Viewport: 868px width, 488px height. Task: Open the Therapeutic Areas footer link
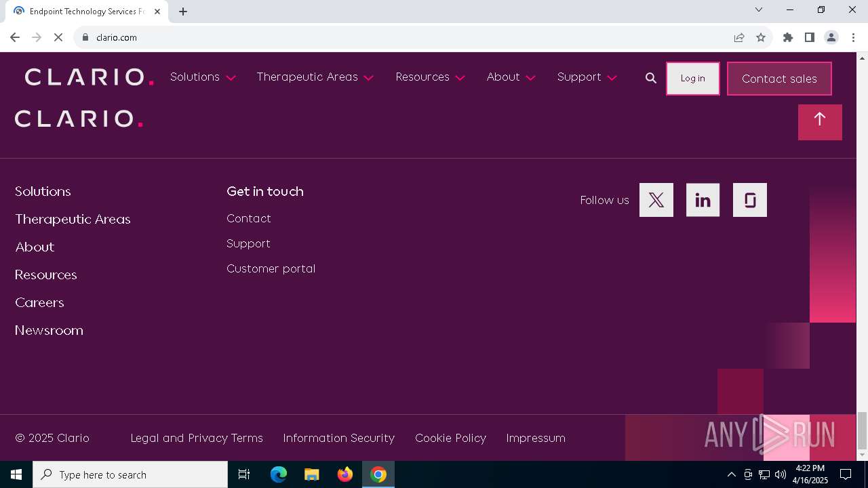[x=73, y=220]
